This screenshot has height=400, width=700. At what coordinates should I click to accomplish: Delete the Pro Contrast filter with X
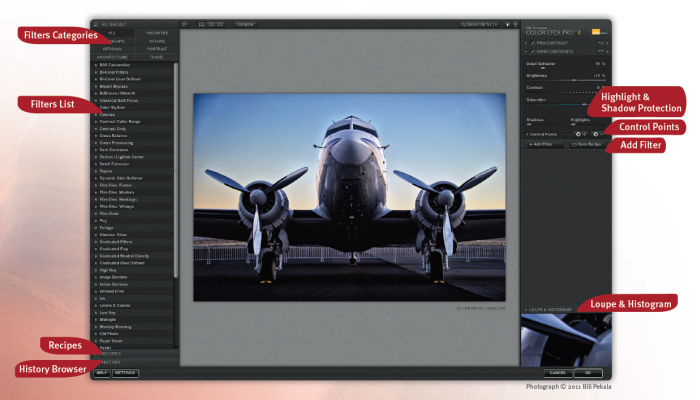tap(607, 43)
